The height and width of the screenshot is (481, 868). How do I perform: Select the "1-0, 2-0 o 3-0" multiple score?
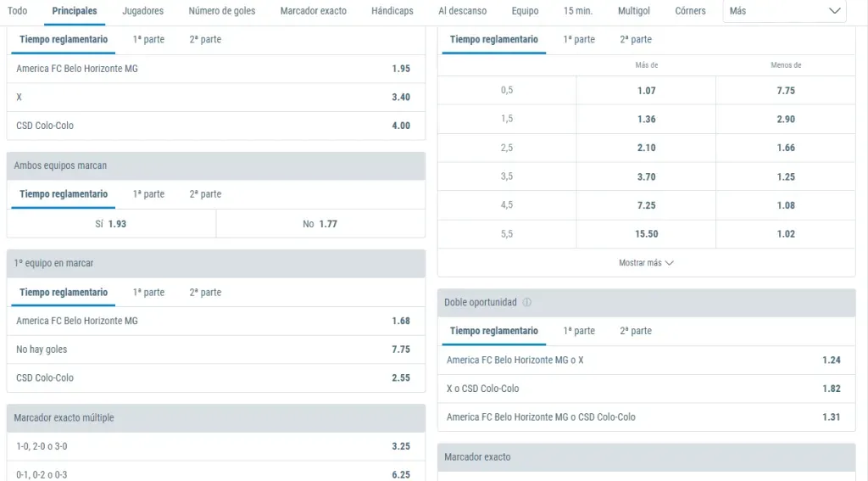click(x=215, y=446)
